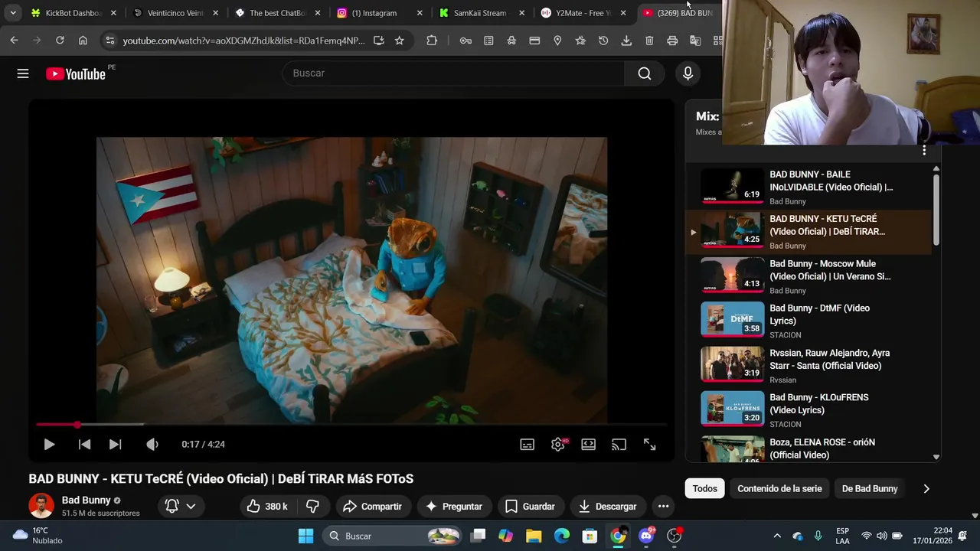Select Contenido de la serie chip
The height and width of the screenshot is (551, 980).
[779, 488]
